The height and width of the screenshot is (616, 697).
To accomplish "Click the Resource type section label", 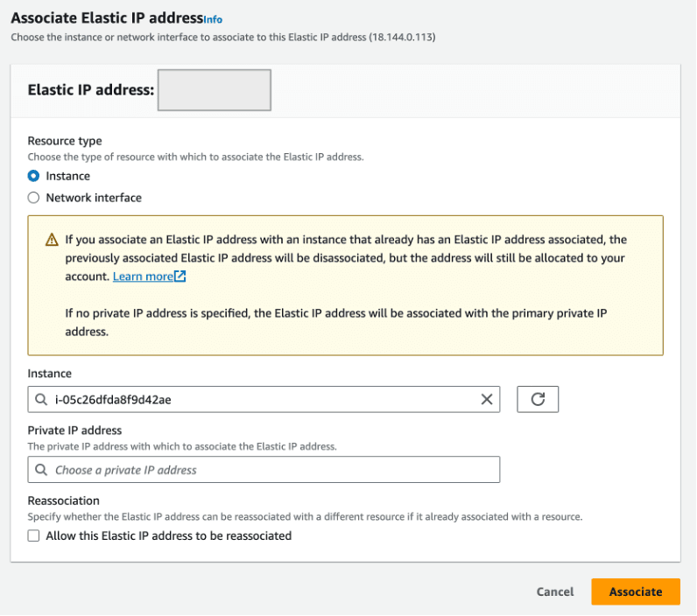I will [65, 141].
